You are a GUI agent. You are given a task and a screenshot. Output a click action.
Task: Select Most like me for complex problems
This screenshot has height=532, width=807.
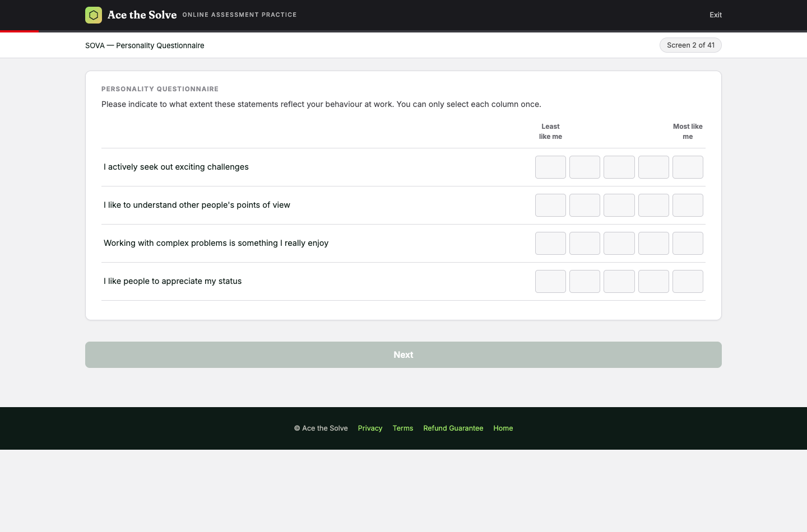(688, 243)
